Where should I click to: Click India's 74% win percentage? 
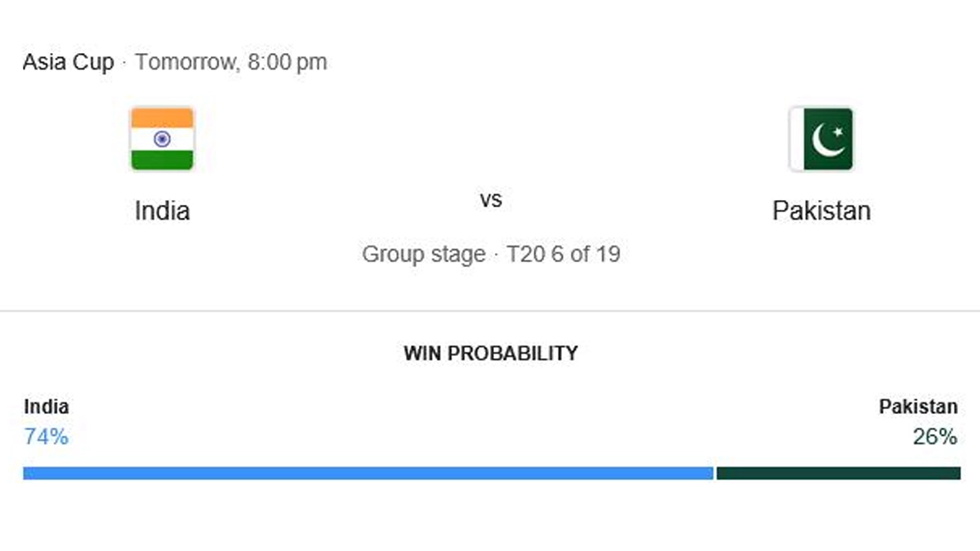[x=46, y=437]
